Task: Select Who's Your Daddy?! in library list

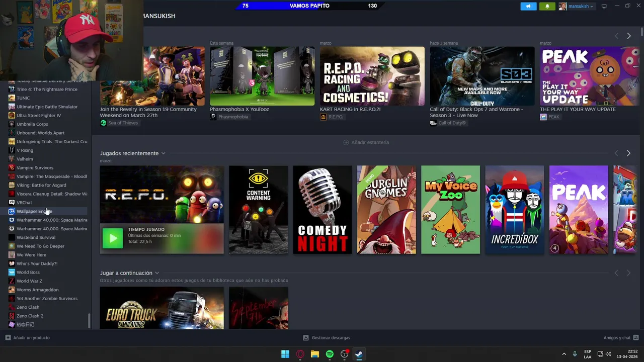Action: [x=48, y=263]
